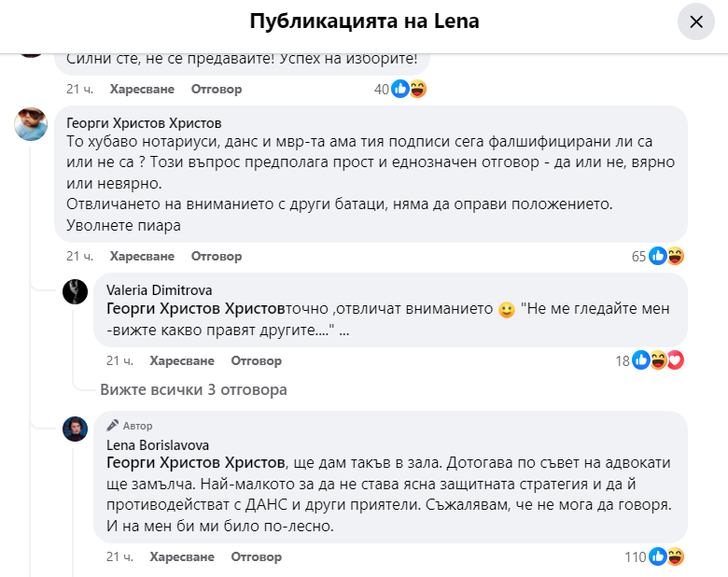Like Георги Христов Христов's comment via Харесване
Screen dimensions: 728x577
coord(142,256)
